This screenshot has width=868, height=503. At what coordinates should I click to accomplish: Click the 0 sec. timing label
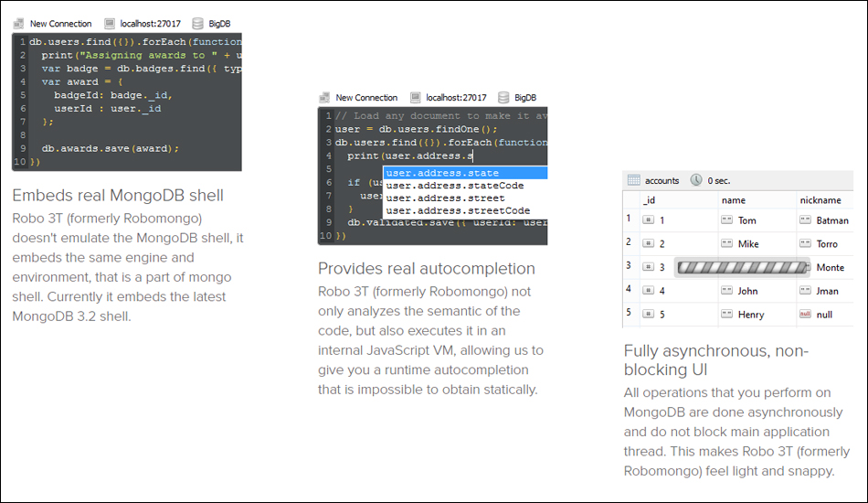click(x=718, y=180)
